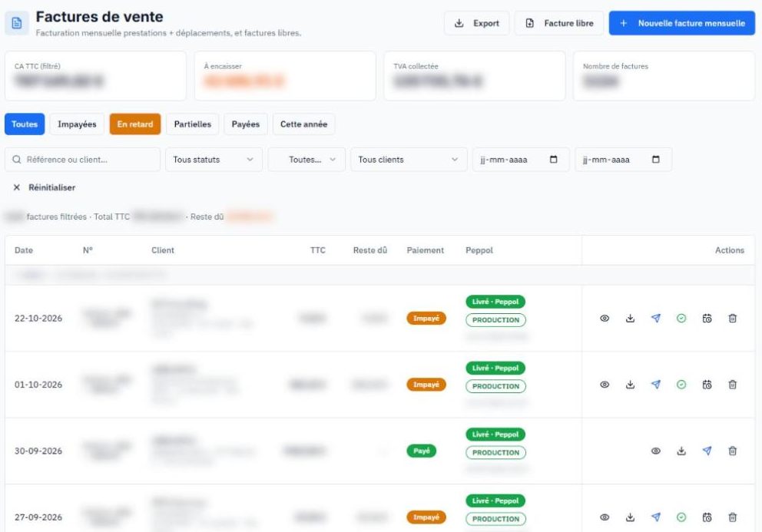Click the Export button
The height and width of the screenshot is (532, 762).
[x=476, y=23]
